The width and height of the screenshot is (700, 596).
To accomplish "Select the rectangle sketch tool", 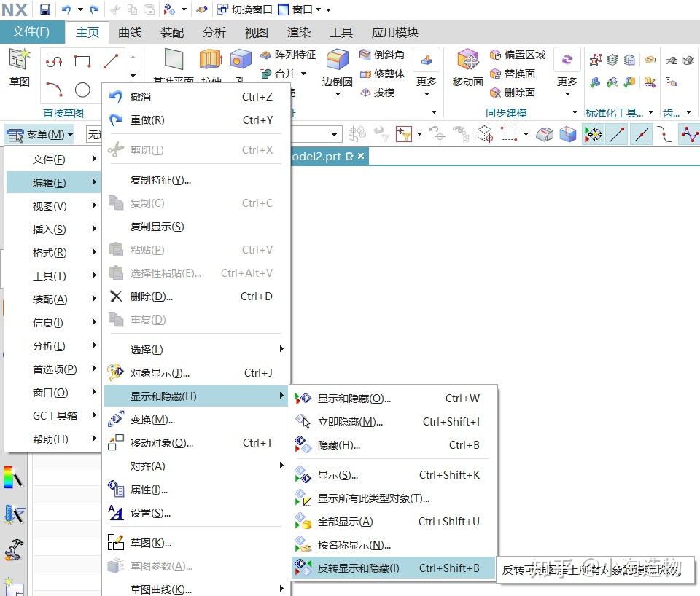I will click(82, 61).
